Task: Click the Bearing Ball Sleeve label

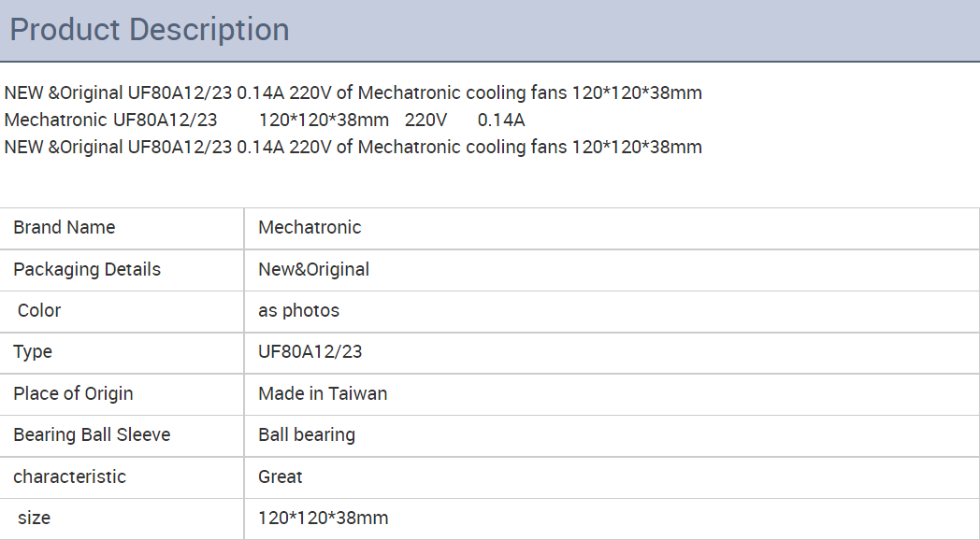Action: click(92, 434)
